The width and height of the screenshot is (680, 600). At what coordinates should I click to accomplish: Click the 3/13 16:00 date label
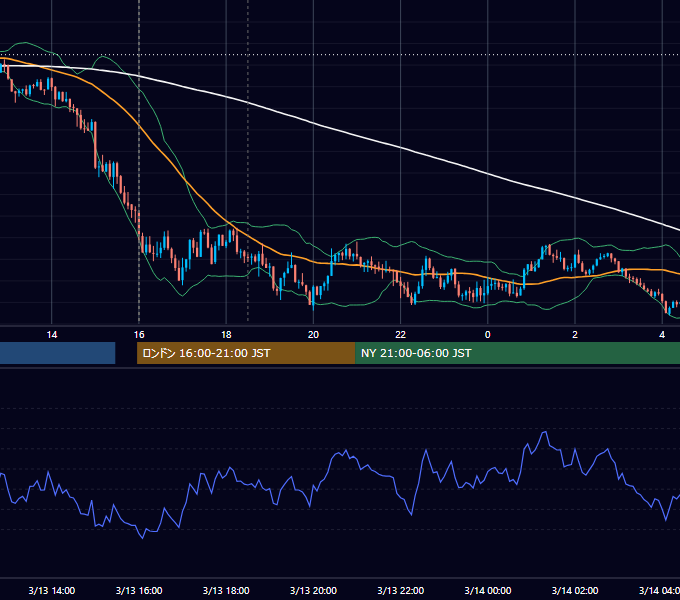[139, 590]
